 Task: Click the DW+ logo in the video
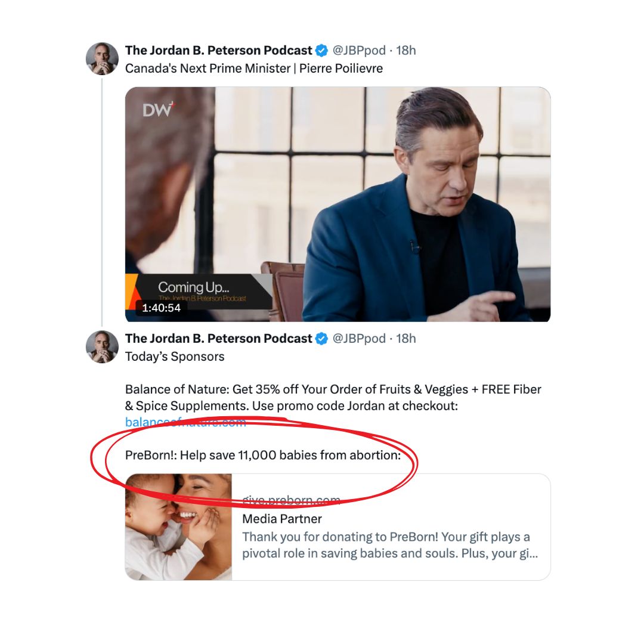(157, 110)
